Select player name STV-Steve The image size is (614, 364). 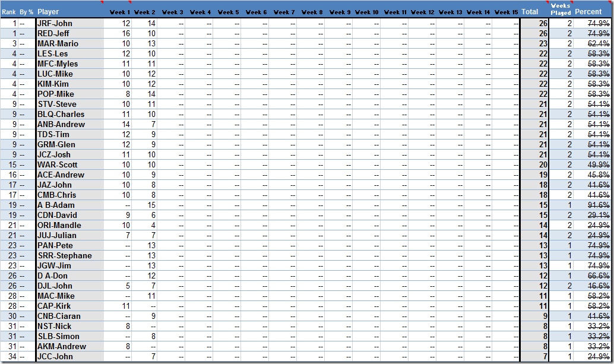pos(57,105)
